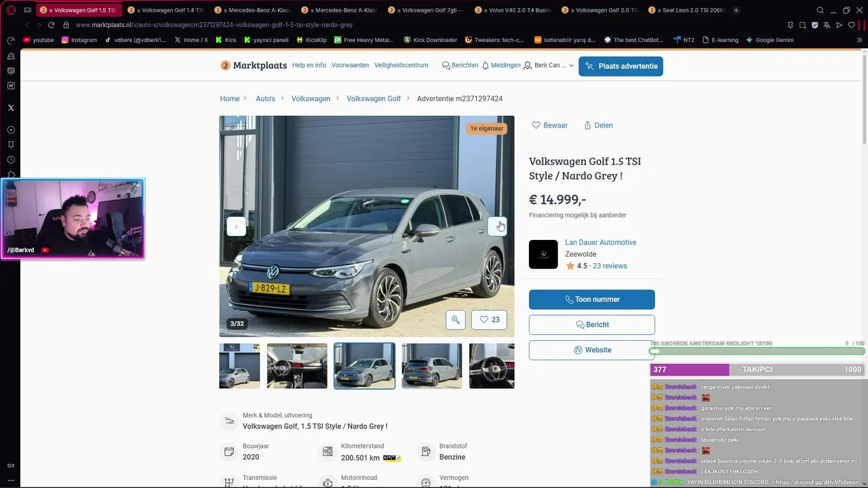Screen dimensions: 868x488
Task: Open the translate page icon
Action: click(x=827, y=25)
